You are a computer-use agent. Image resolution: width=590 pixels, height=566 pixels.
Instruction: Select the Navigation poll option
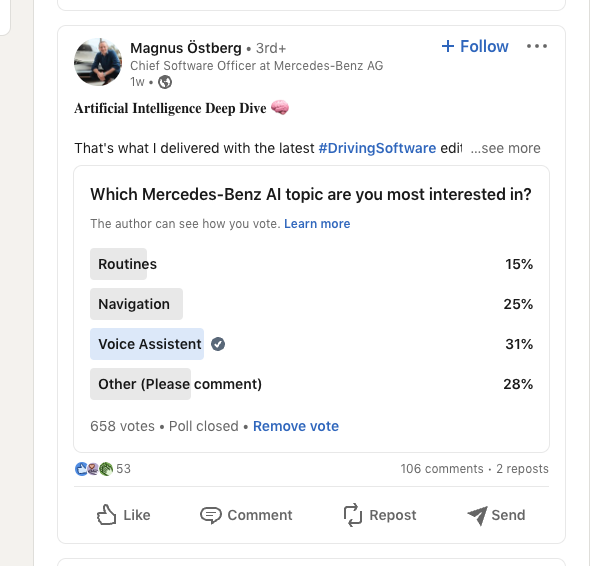tap(311, 304)
